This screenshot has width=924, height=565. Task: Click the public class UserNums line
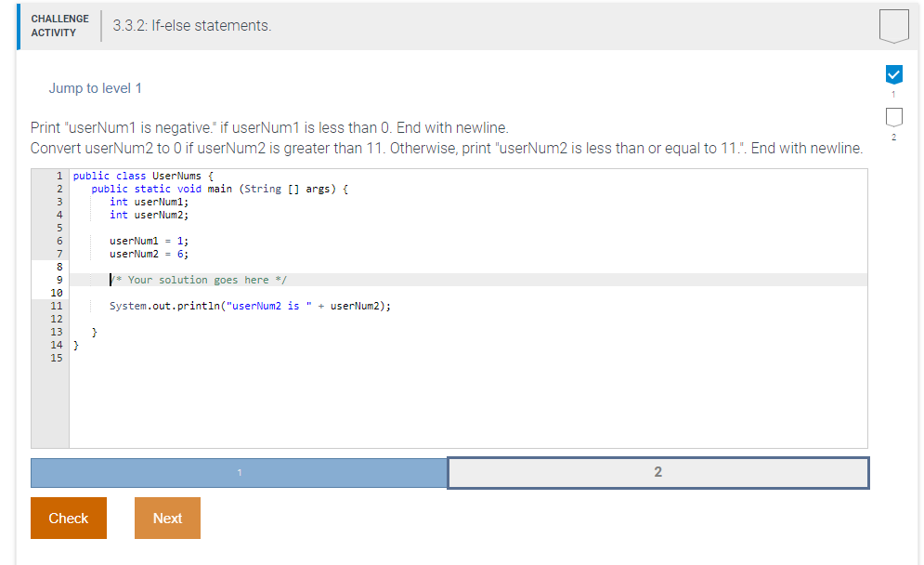(143, 176)
